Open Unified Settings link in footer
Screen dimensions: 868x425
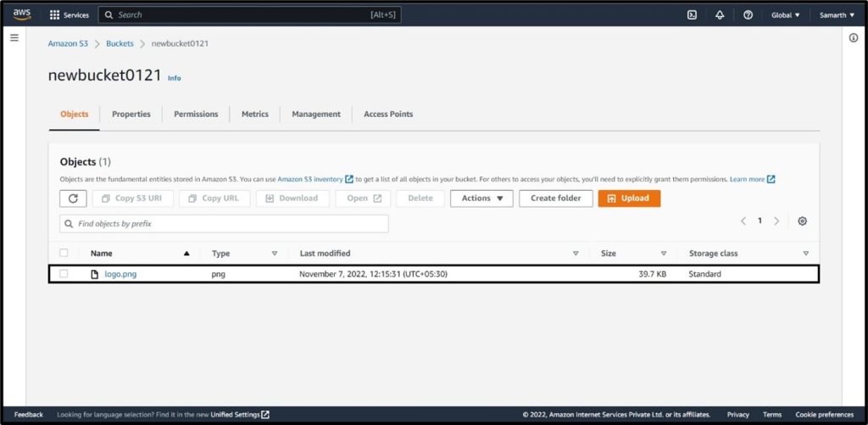point(235,415)
